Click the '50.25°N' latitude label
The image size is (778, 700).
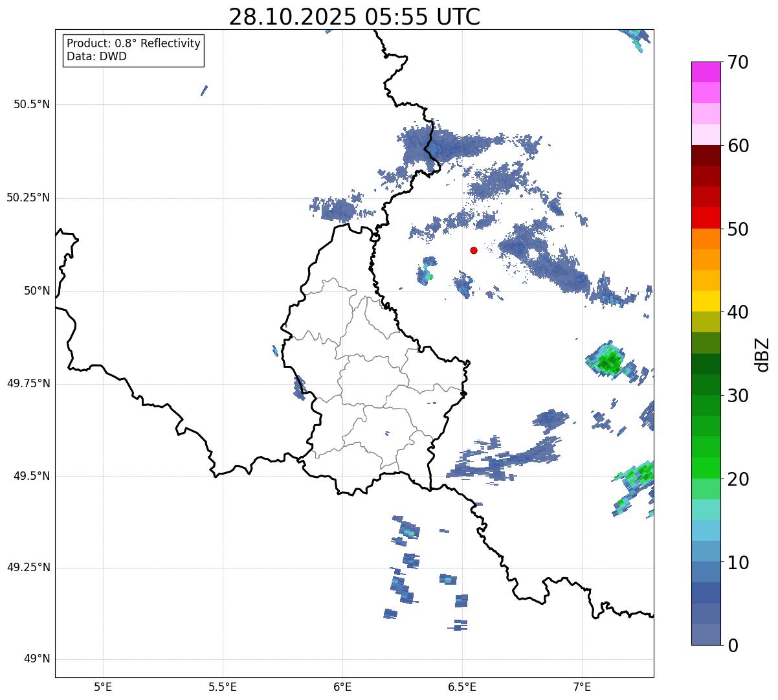28,198
